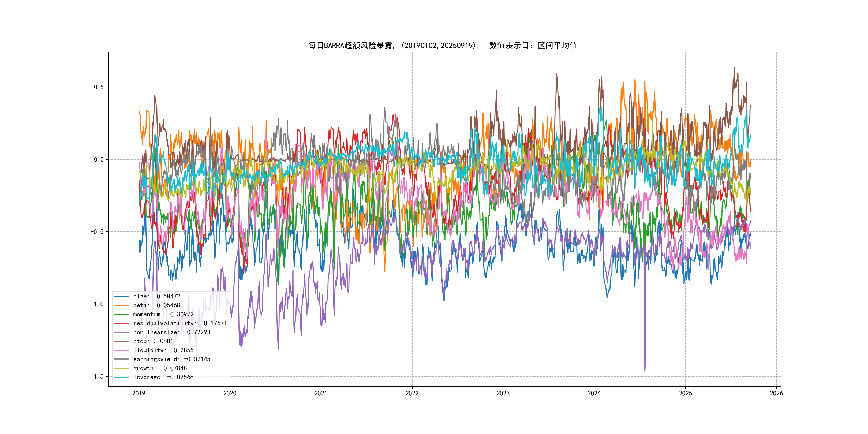This screenshot has width=868, height=434.
Task: Select the 'earningsyield: -0.07145' legend label
Action: 171,359
